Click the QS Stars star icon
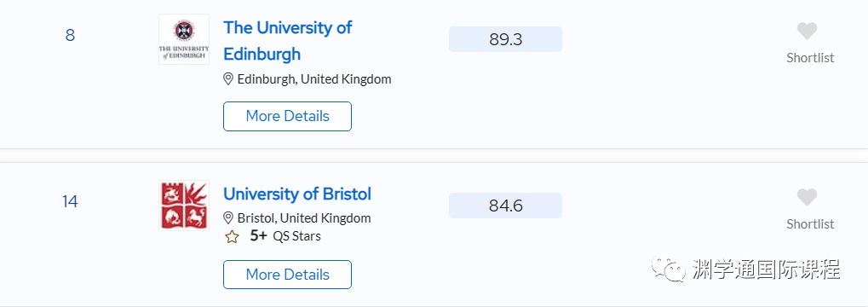The width and height of the screenshot is (868, 307). coord(232,237)
